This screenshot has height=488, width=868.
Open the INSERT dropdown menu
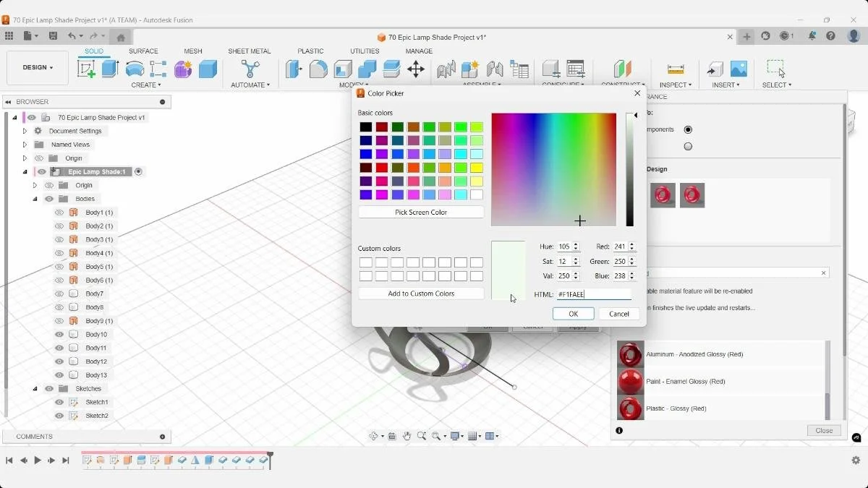(726, 85)
